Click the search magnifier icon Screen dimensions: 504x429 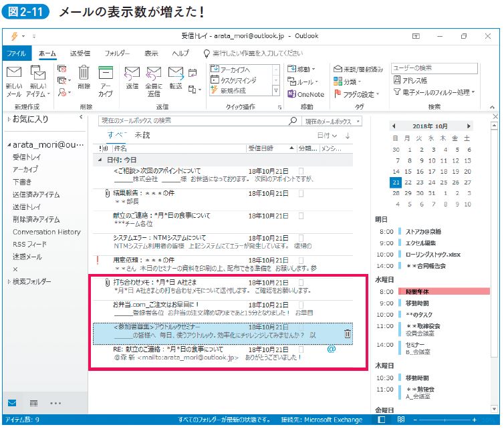point(293,121)
